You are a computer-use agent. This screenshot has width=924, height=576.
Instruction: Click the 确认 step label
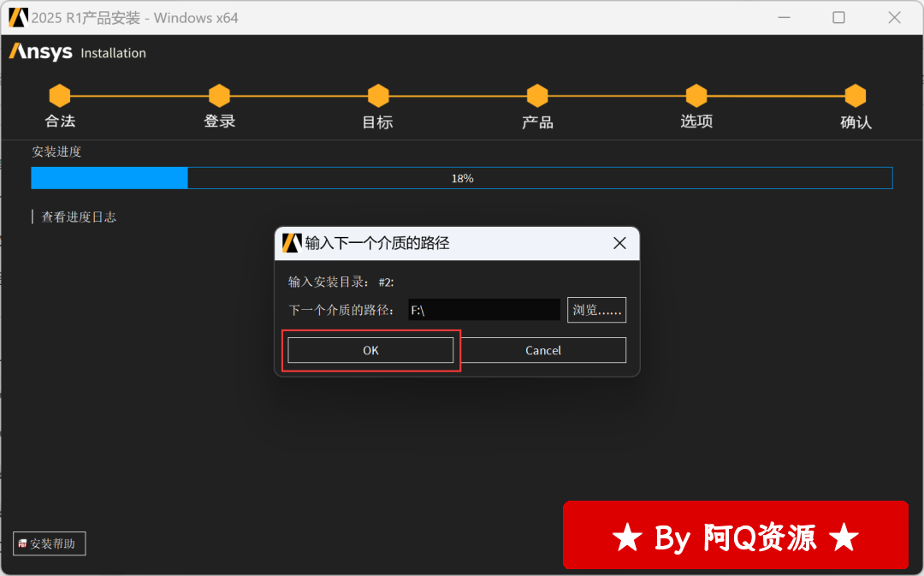pos(856,122)
